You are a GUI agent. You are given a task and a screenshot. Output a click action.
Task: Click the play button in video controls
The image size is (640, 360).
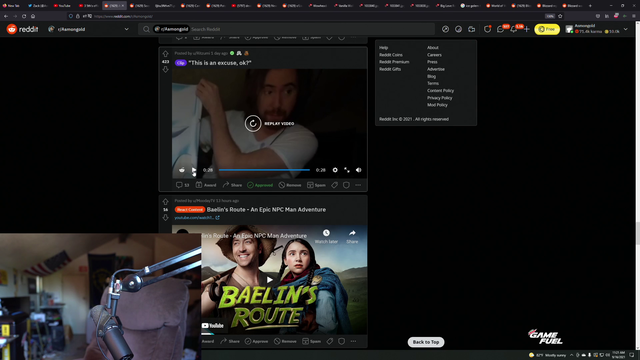coord(194,170)
